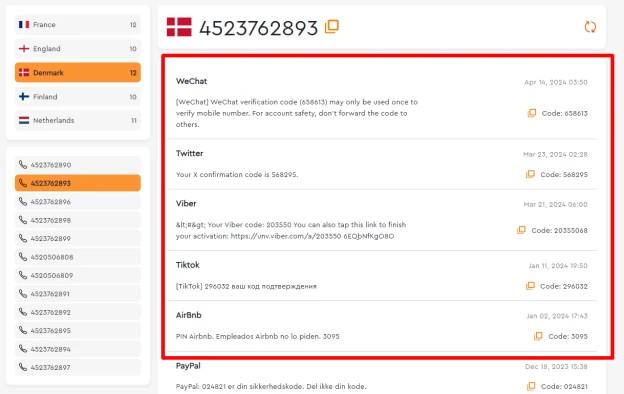
Task: Click phone icon beside 4520506808
Action: 23,257
